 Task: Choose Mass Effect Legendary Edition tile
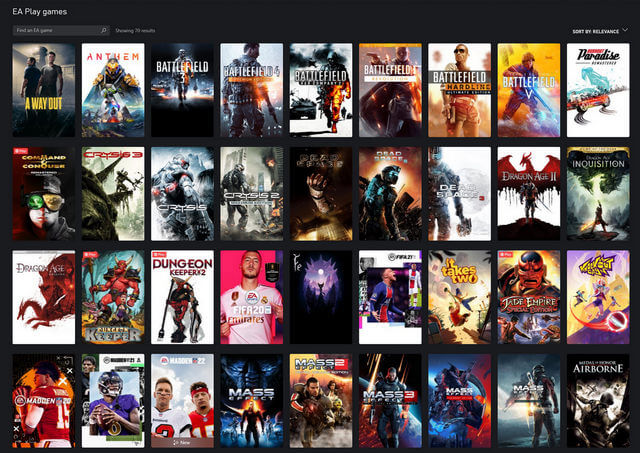coord(460,401)
